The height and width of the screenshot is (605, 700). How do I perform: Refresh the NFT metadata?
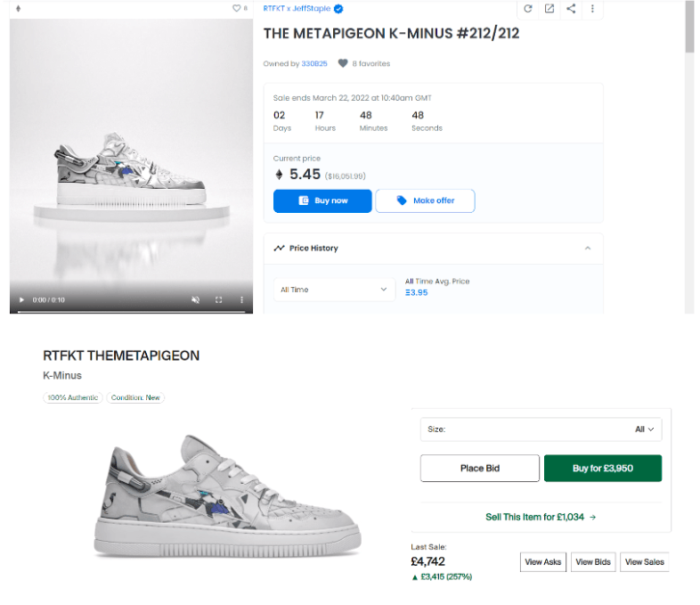tap(528, 9)
